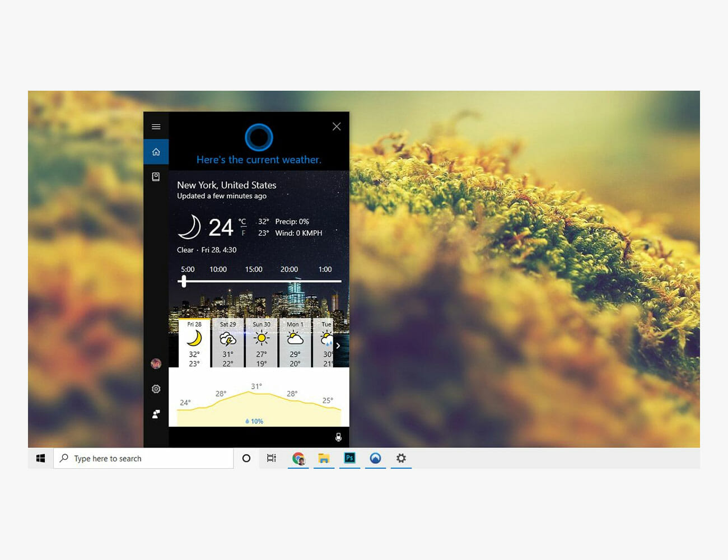Click the feedback icon in Cortana sidebar
This screenshot has width=728, height=560.
tap(156, 414)
